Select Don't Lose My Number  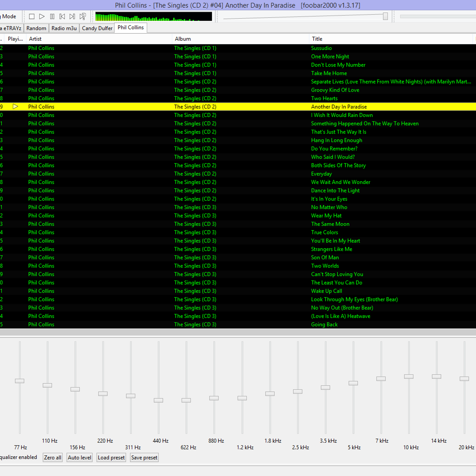[x=238, y=65]
